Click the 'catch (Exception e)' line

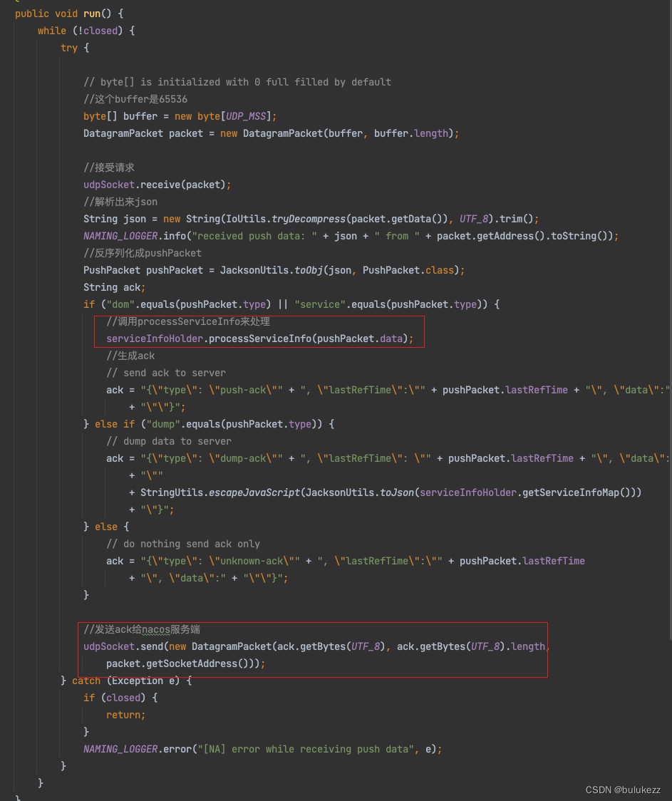click(x=126, y=681)
